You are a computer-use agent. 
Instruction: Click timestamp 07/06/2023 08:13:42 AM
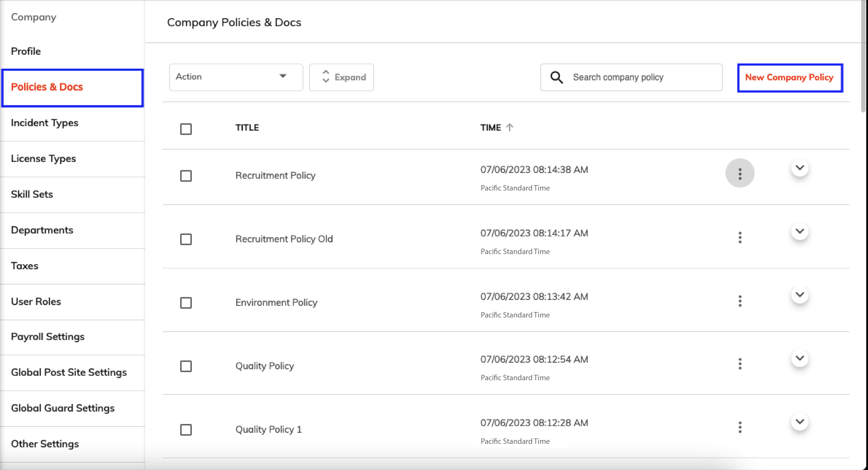pyautogui.click(x=534, y=296)
